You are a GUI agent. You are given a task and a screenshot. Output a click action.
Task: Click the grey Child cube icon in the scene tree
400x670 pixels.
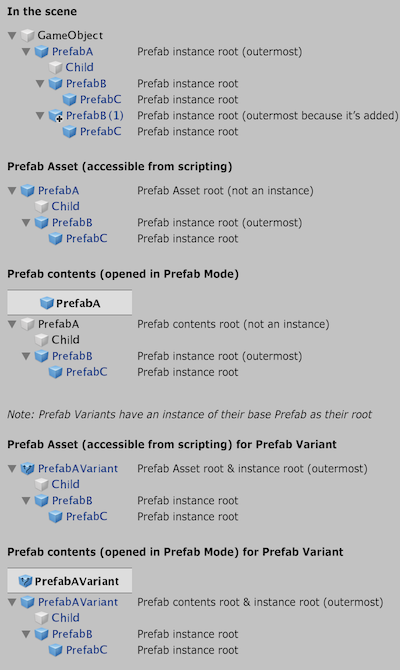tap(56, 68)
